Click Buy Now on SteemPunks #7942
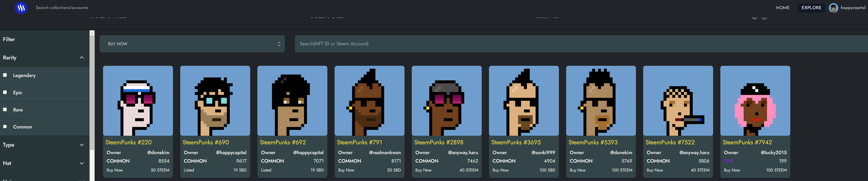Viewport: 868px width, 181px height. point(732,170)
